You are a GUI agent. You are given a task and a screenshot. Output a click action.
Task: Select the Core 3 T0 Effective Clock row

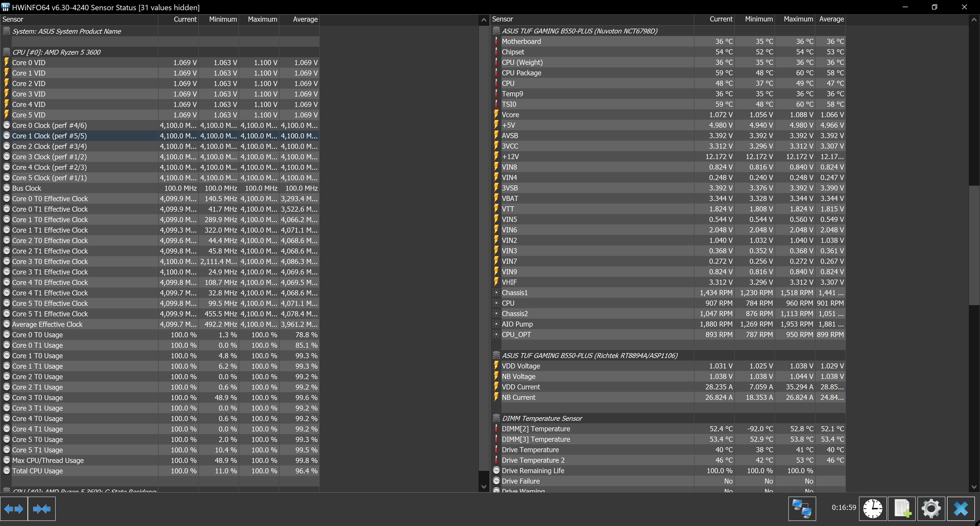click(x=160, y=261)
